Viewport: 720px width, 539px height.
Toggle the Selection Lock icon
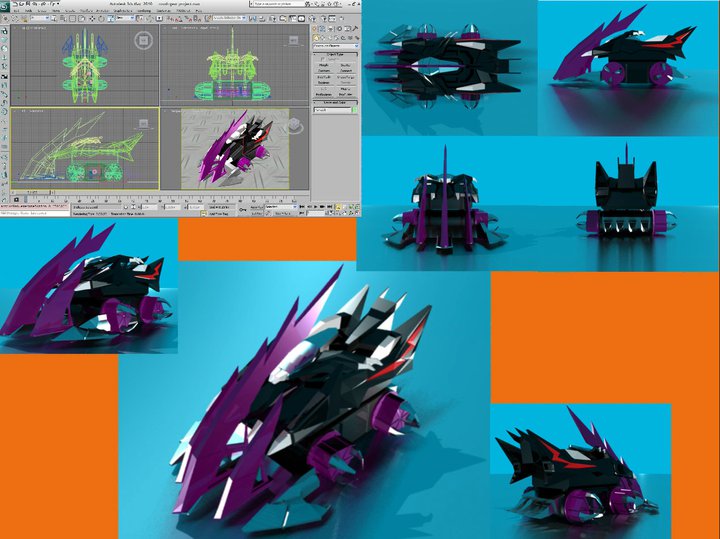126,207
